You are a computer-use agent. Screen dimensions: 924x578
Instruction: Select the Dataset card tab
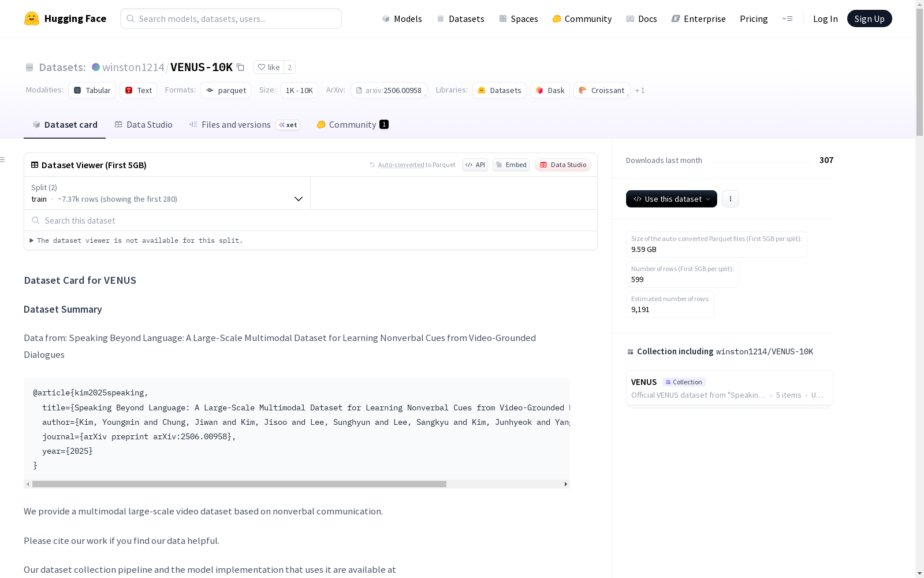pyautogui.click(x=65, y=125)
